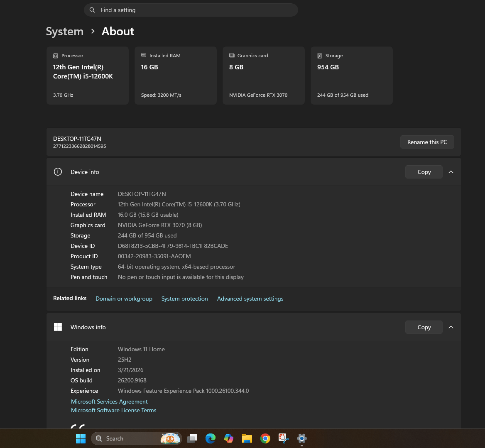This screenshot has width=485, height=448.
Task: Select the Installed RAM summary card
Action: (x=175, y=76)
